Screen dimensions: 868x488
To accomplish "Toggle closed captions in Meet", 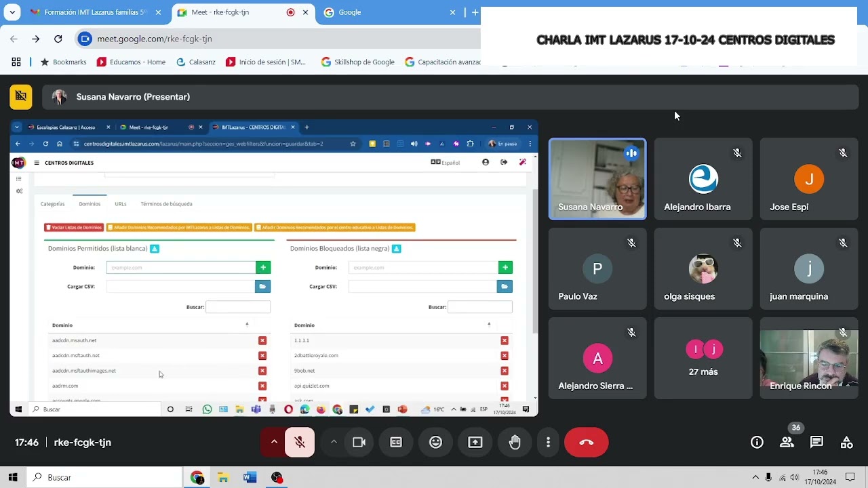I will pos(396,443).
